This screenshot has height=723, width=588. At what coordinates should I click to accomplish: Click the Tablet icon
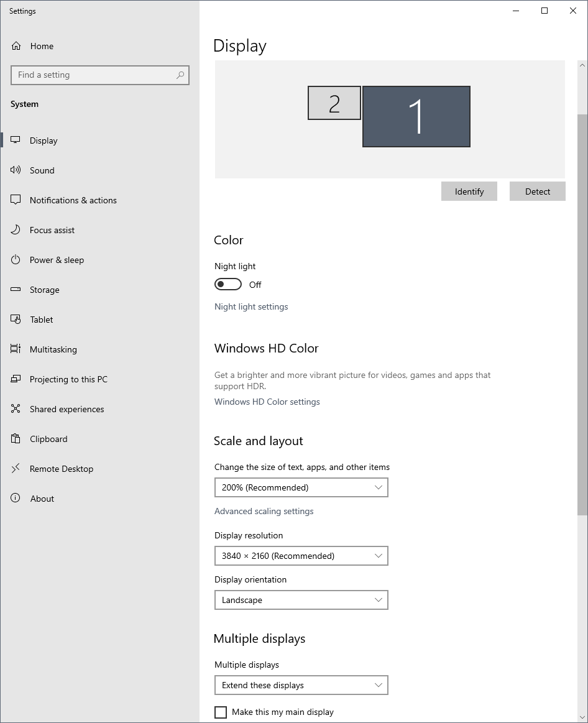coord(16,319)
